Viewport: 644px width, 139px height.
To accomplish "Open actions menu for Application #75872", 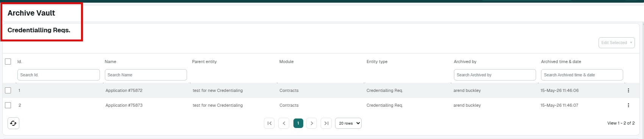I will click(x=628, y=90).
